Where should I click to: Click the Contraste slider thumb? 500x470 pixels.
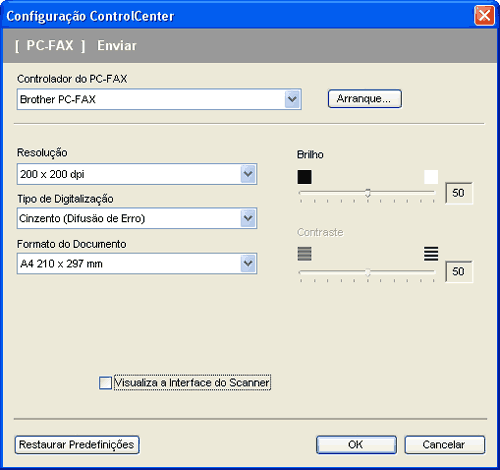click(x=368, y=272)
